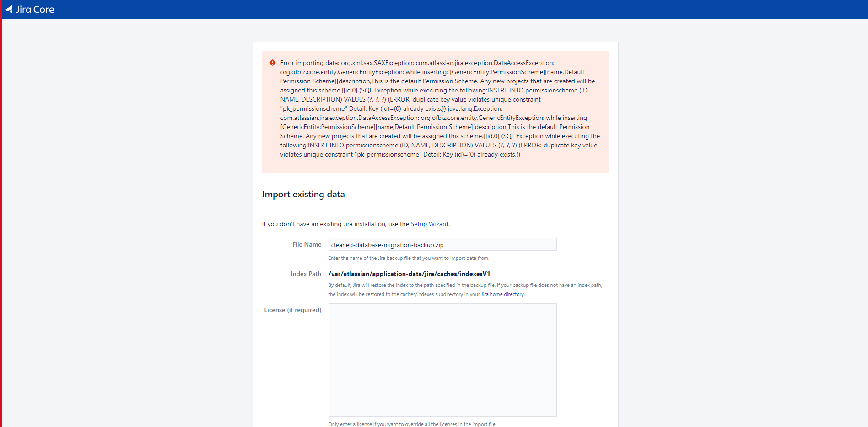This screenshot has width=868, height=427.
Task: Click the 'Only enter a license' hint text
Action: [412, 424]
